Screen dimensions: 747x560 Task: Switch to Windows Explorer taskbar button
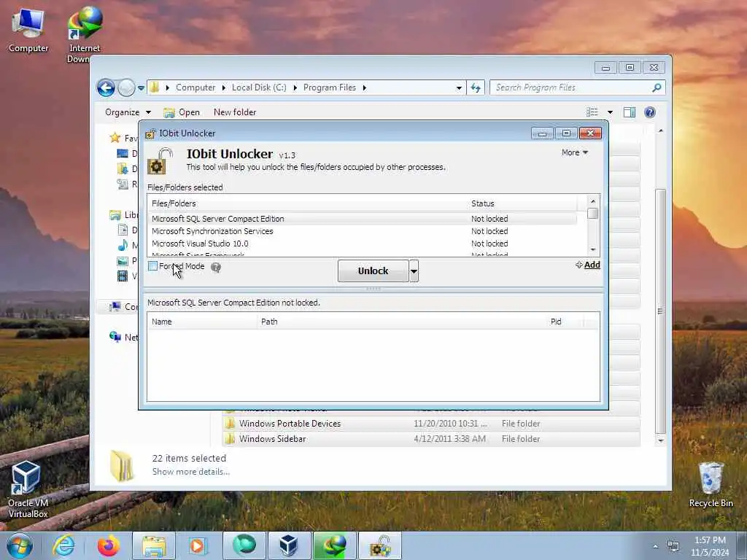coord(153,546)
